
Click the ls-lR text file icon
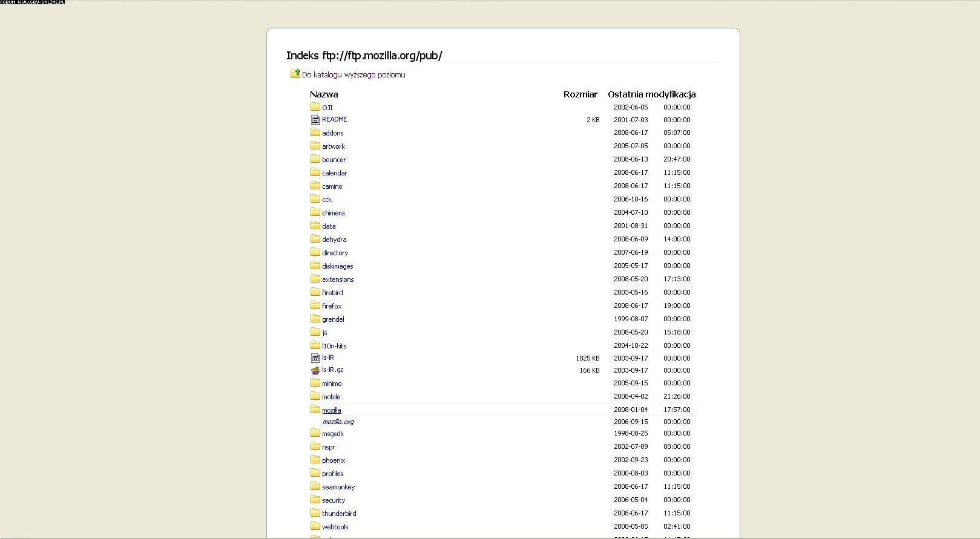click(x=315, y=358)
